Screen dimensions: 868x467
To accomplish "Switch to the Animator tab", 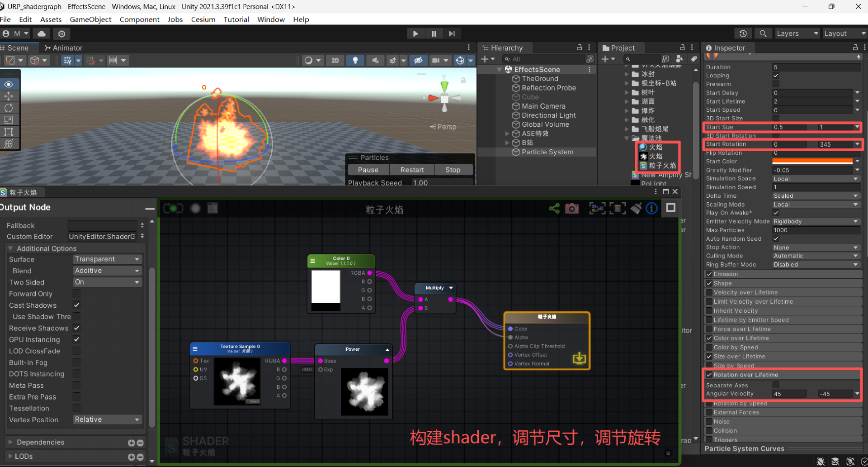I will (x=63, y=48).
